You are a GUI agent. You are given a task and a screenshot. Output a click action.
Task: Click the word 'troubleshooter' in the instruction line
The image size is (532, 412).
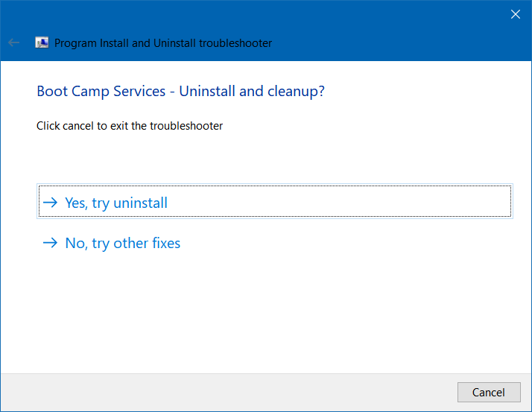(186, 126)
